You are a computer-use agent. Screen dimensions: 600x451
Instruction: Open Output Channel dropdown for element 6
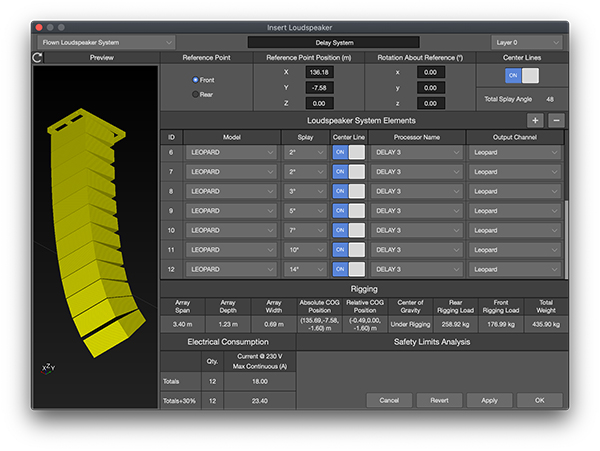click(515, 152)
